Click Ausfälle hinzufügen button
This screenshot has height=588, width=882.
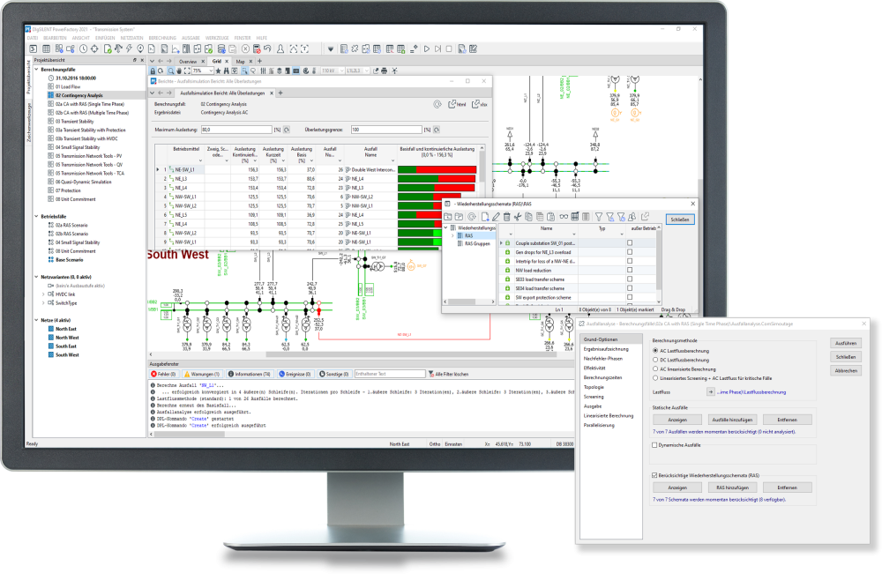(732, 420)
